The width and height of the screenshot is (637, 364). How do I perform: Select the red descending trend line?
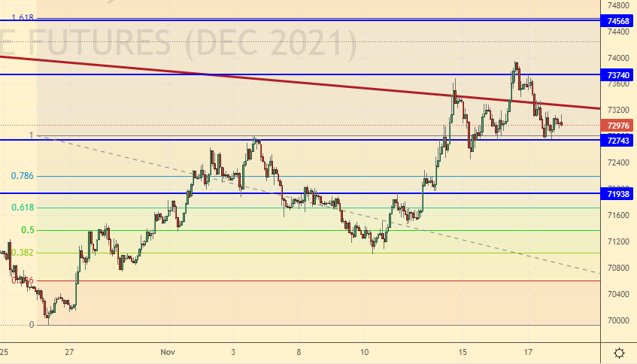click(x=301, y=81)
